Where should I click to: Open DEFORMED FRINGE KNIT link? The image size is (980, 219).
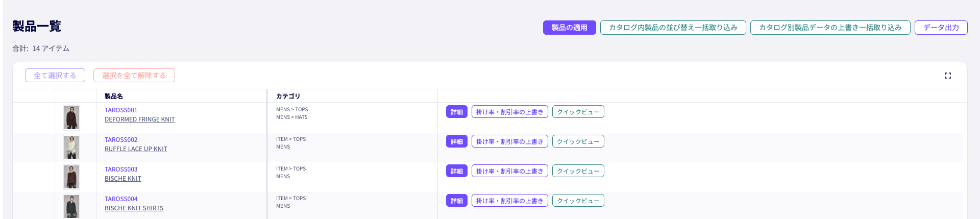pos(140,119)
